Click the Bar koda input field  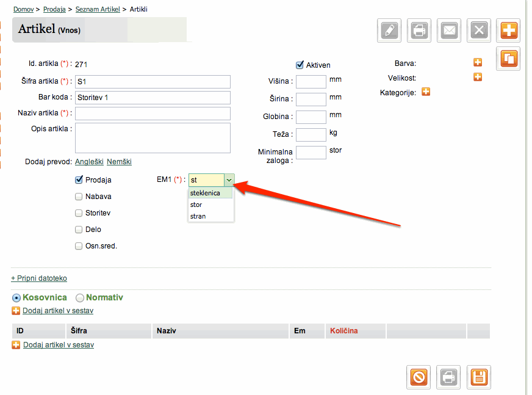153,98
